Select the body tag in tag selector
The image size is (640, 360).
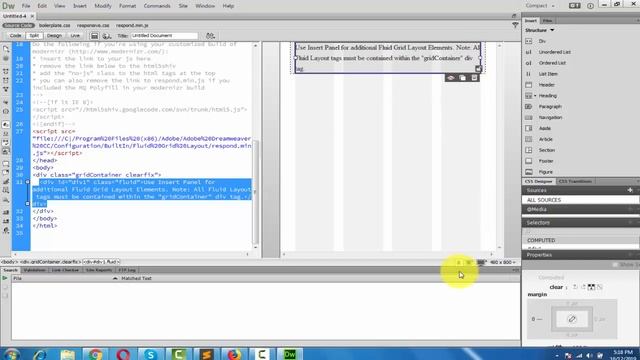click(9, 262)
